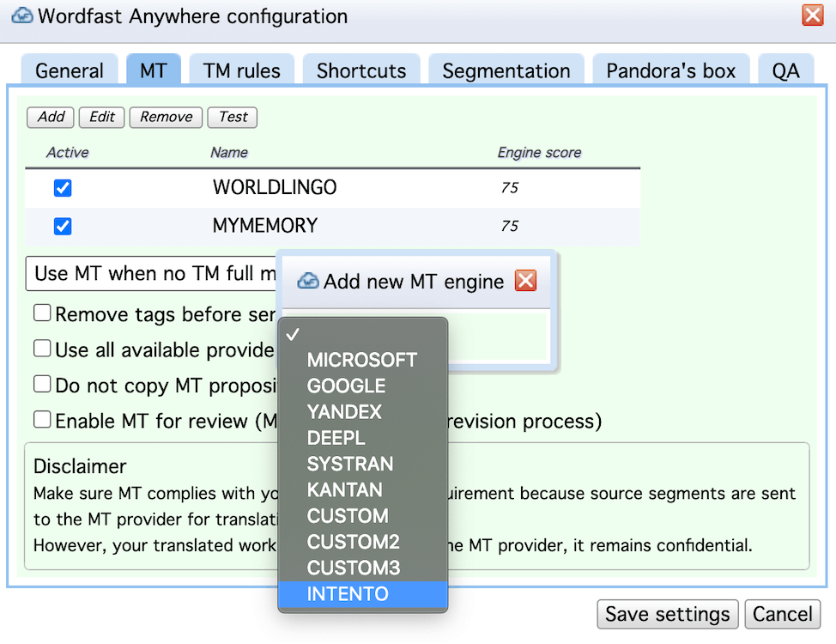The image size is (836, 644).
Task: Select the MYMEMORY engine name
Action: 265,226
